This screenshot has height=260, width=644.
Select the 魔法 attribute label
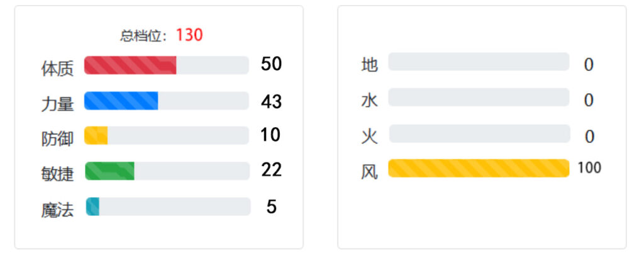point(57,210)
